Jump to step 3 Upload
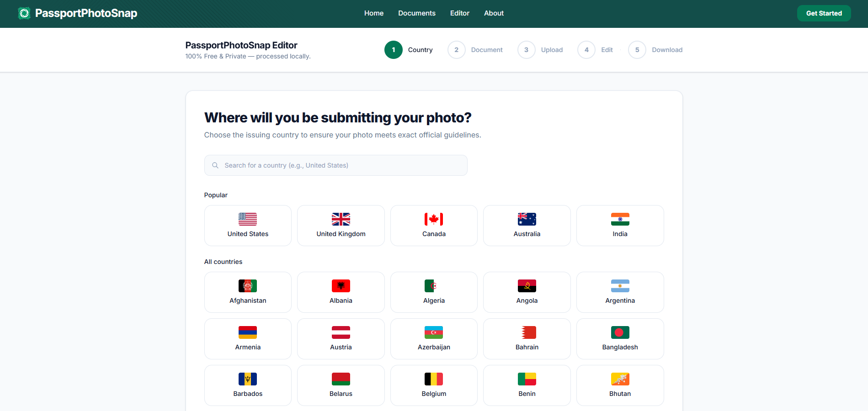Viewport: 868px width, 411px height. [x=540, y=50]
